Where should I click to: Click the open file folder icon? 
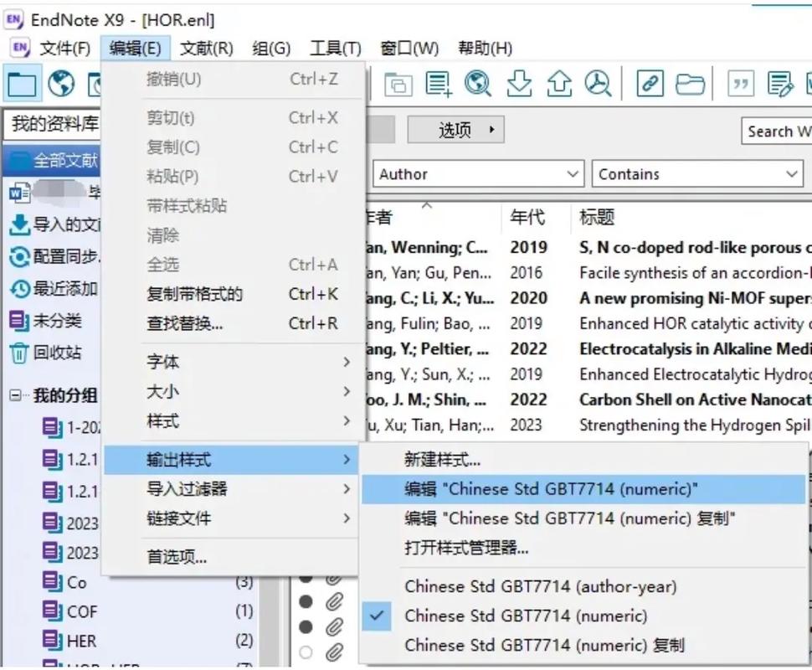(690, 84)
